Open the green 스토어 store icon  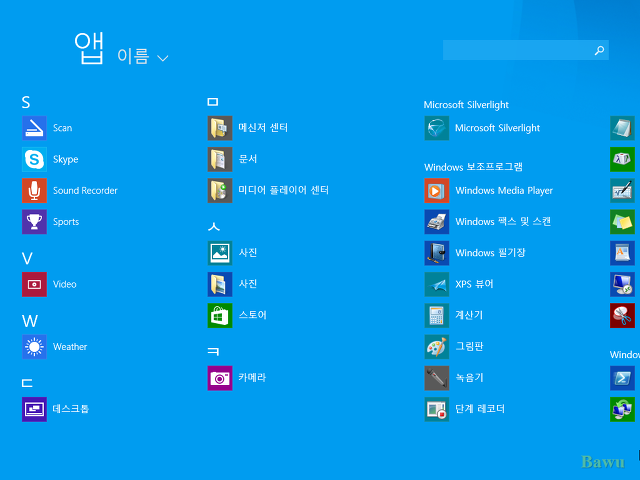click(x=220, y=315)
